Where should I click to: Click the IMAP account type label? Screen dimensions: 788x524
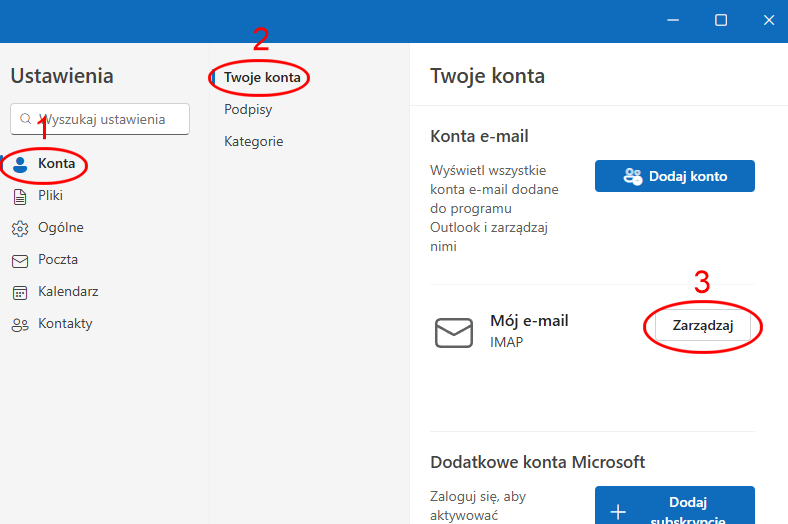click(x=507, y=342)
